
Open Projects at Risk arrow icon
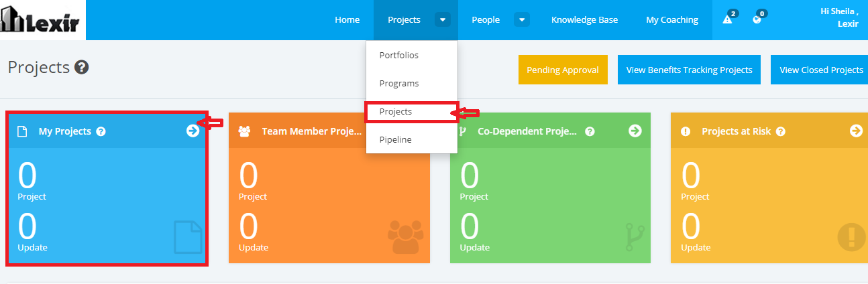(x=856, y=131)
